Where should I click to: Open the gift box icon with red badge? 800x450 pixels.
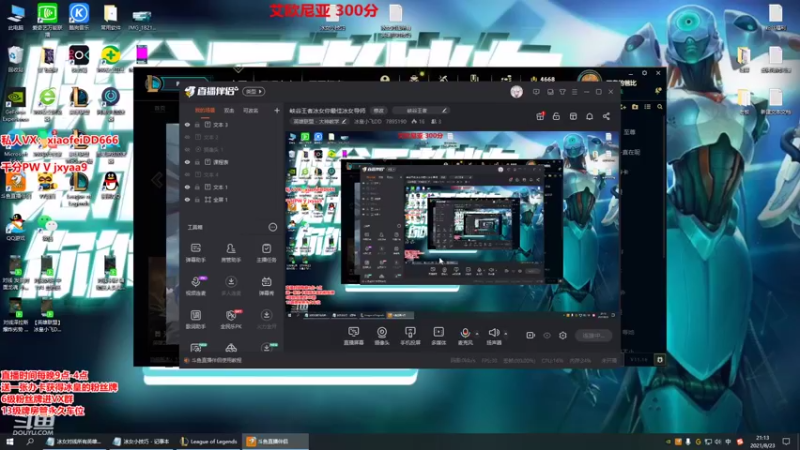540,116
